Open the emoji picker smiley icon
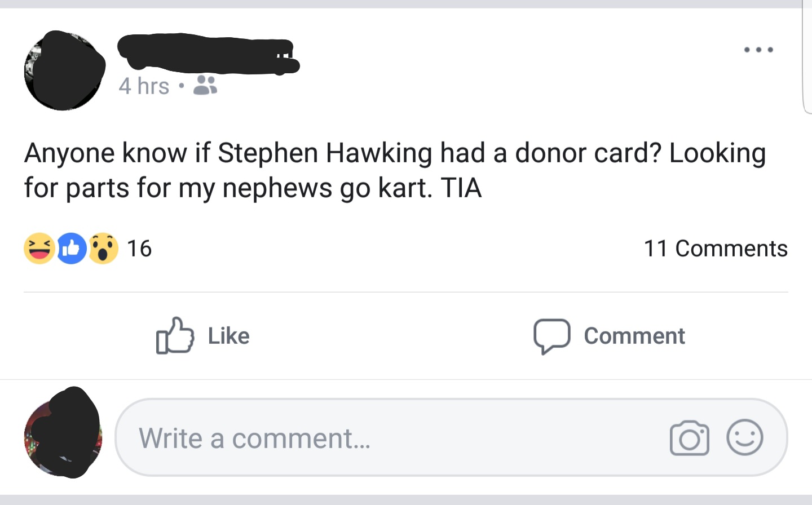The image size is (812, 505). [744, 437]
